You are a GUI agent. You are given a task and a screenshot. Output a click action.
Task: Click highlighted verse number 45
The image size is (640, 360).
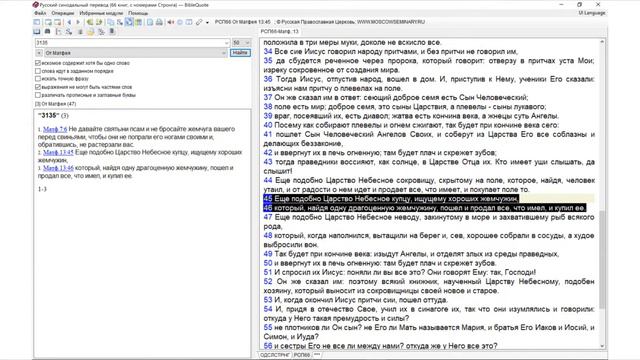point(268,199)
